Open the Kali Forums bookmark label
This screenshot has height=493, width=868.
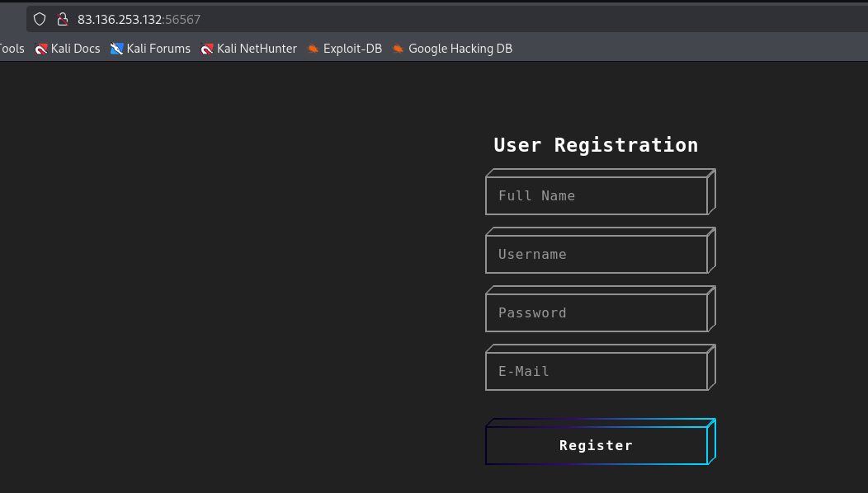tap(158, 49)
